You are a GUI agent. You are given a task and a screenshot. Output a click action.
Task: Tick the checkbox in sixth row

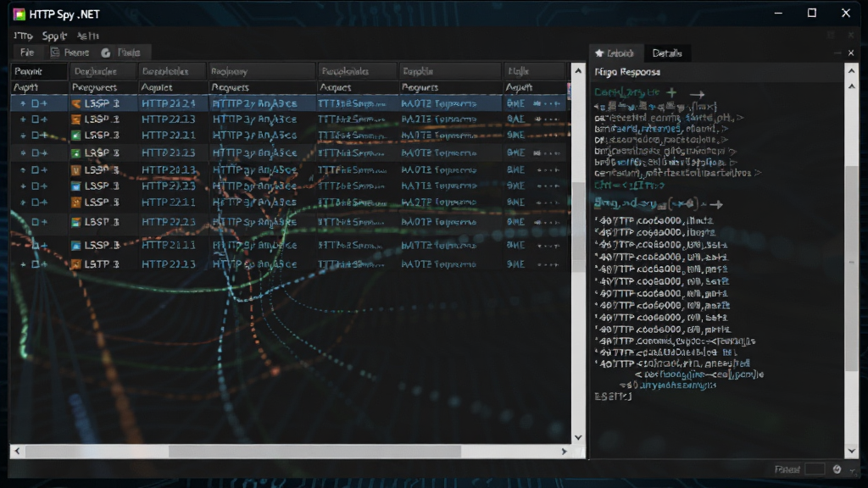(x=35, y=186)
